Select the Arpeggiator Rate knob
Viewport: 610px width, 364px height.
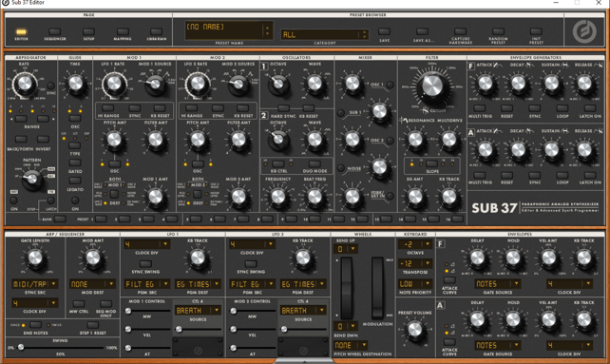[25, 84]
